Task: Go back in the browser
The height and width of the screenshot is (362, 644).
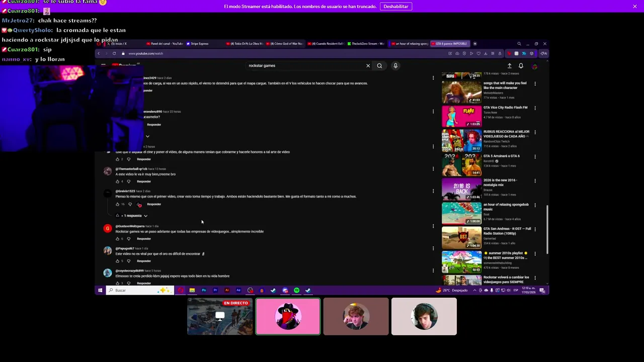Action: [99, 53]
